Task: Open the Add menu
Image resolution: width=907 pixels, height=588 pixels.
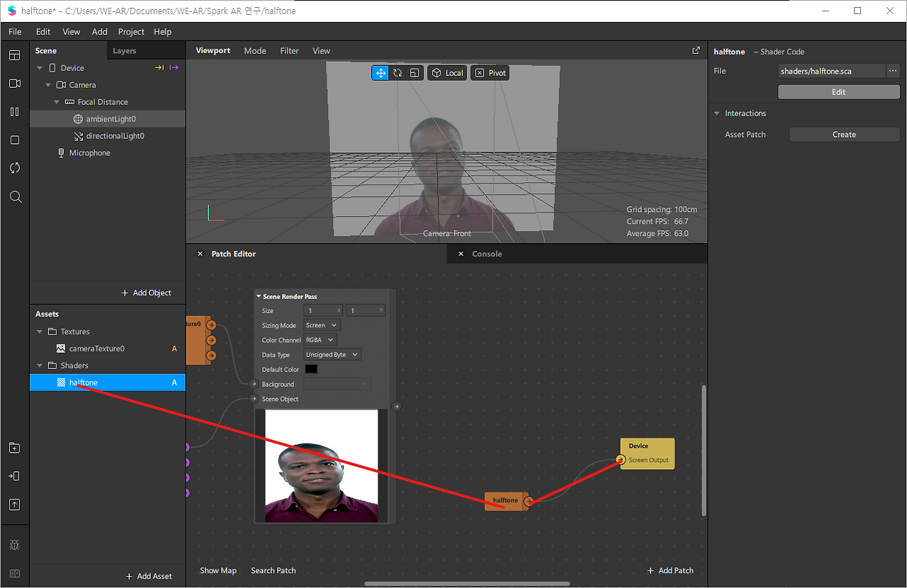Action: [x=100, y=32]
